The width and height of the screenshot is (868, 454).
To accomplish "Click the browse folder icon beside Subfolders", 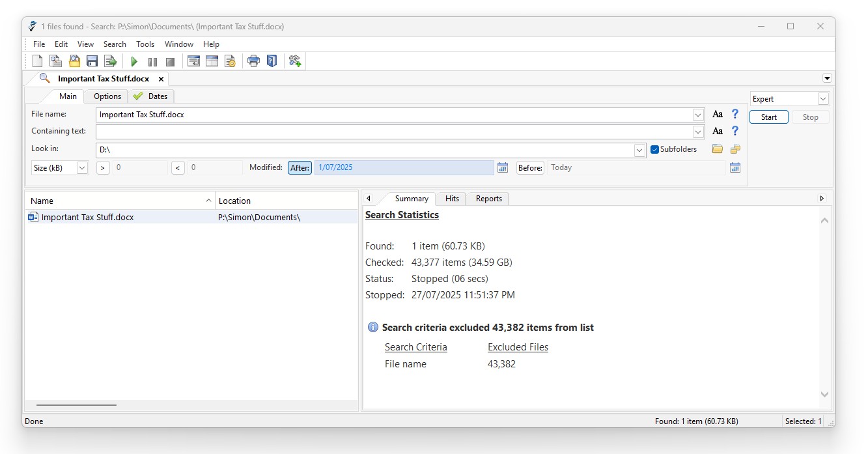I will pyautogui.click(x=717, y=149).
